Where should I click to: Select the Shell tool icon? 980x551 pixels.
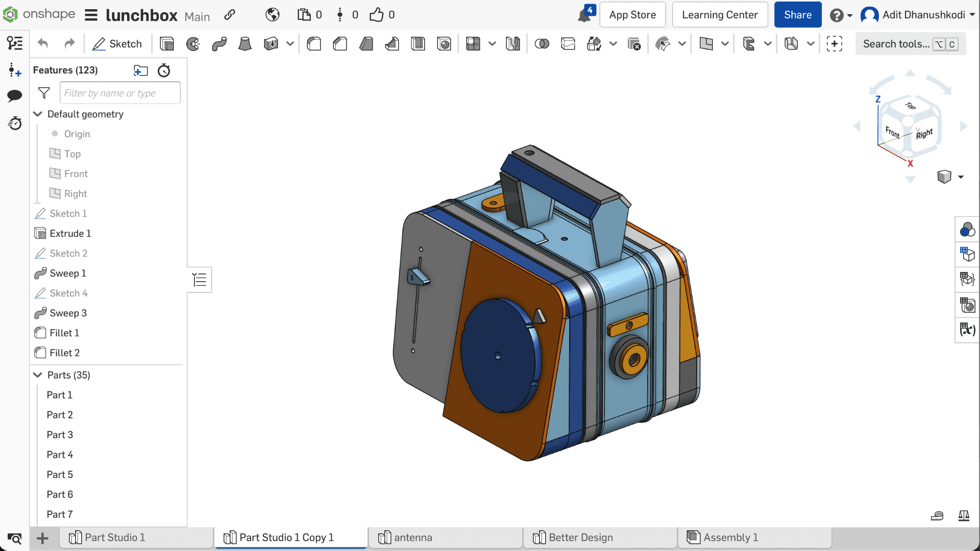[418, 44]
